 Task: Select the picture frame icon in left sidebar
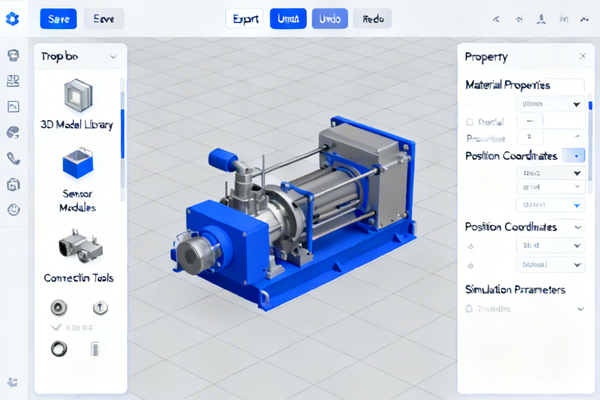coord(13,107)
